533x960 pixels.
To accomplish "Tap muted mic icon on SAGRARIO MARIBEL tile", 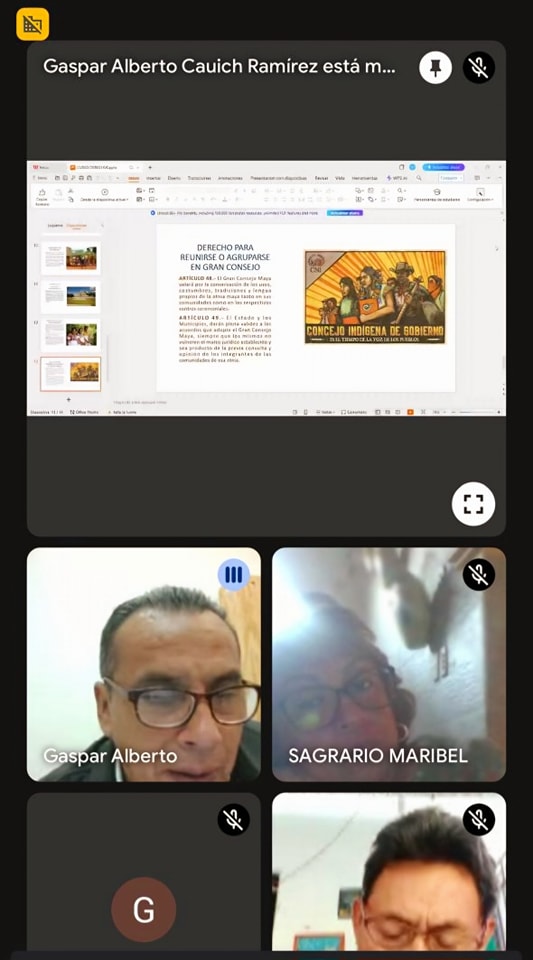I will (x=479, y=574).
